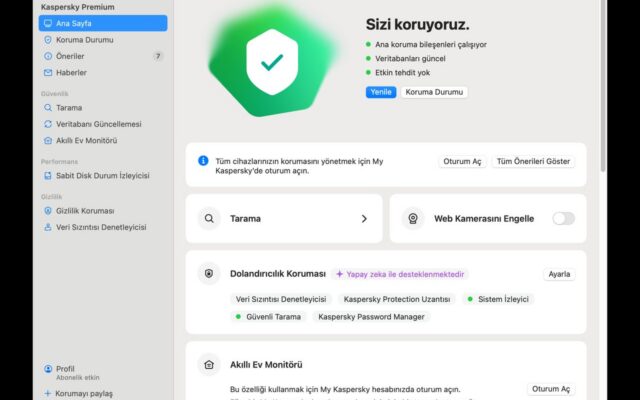The width and height of the screenshot is (640, 400).
Task: Click the Veritabanı Güncellemesi refresh icon
Action: coord(48,124)
